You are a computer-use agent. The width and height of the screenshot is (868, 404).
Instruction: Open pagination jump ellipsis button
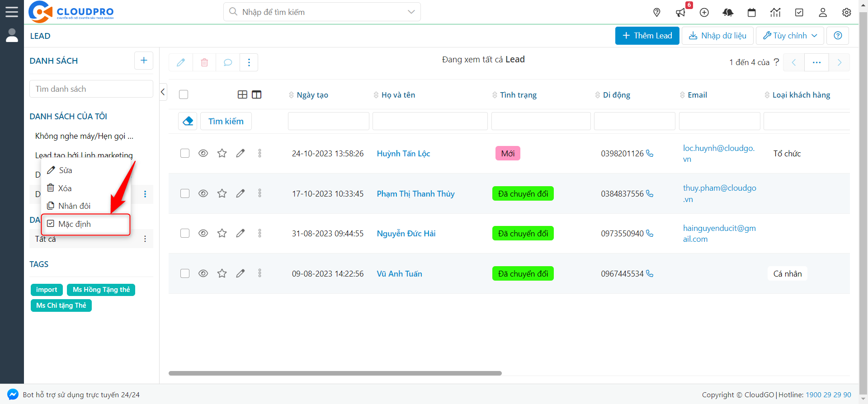tap(816, 62)
